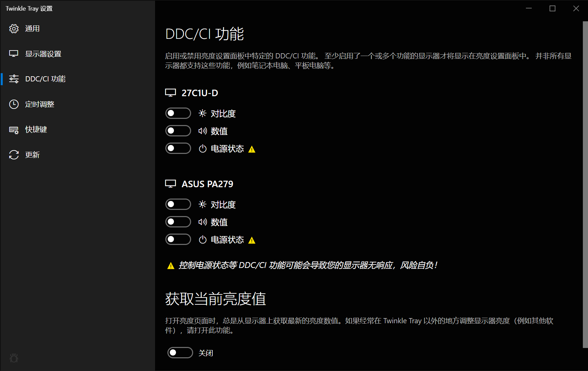
Task: Close the Twinkle Tray settings window
Action: (576, 8)
